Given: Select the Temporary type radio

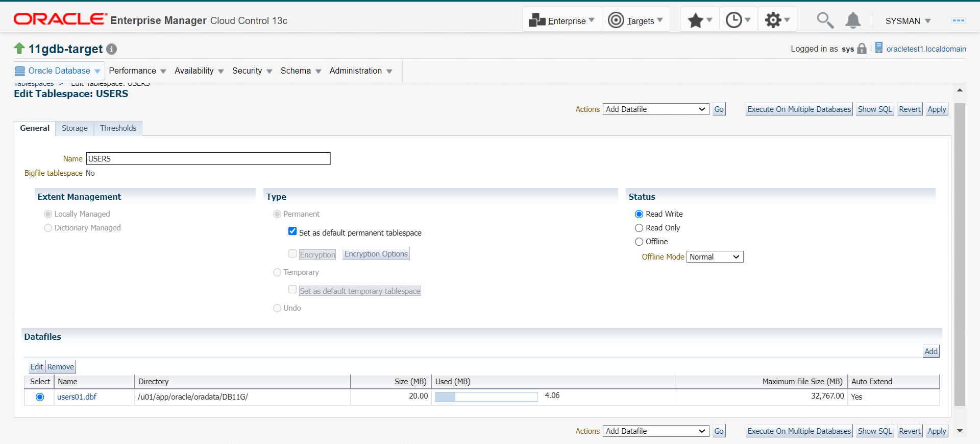Looking at the screenshot, I should click(277, 272).
